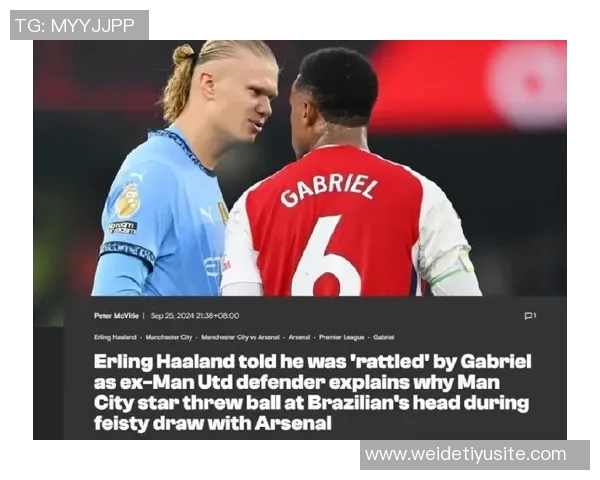Click the Puma logo on blue shirt
Image resolution: width=600 pixels, height=480 pixels.
click(x=208, y=215)
